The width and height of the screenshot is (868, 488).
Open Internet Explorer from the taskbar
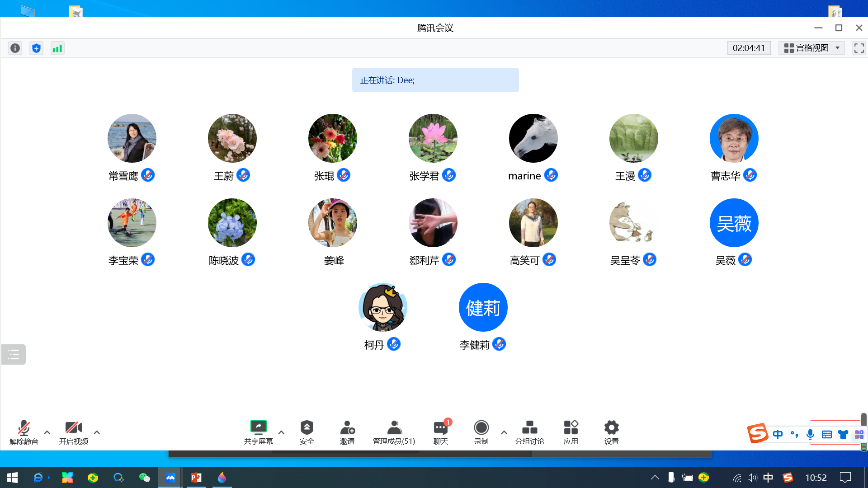pyautogui.click(x=38, y=478)
